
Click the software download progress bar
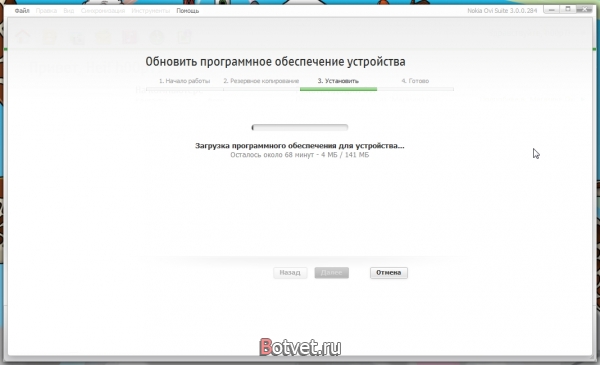click(300, 127)
